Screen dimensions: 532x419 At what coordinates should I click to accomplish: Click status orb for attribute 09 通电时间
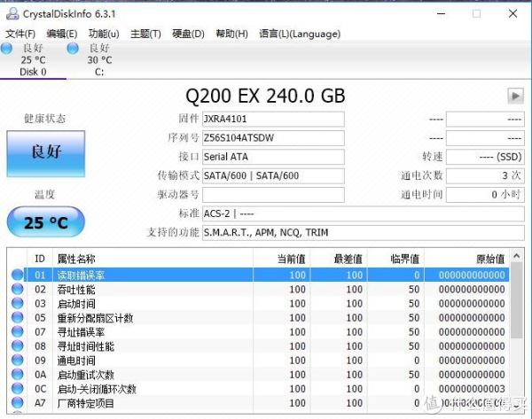tap(18, 361)
